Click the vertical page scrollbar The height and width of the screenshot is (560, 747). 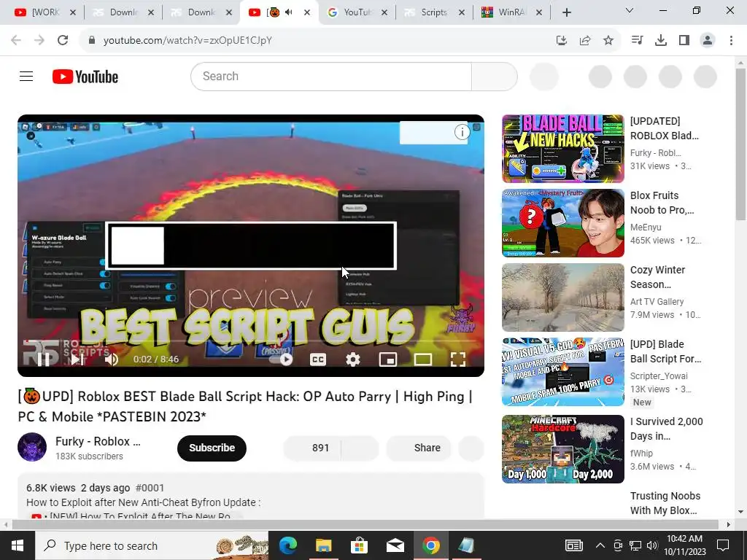pos(740,144)
